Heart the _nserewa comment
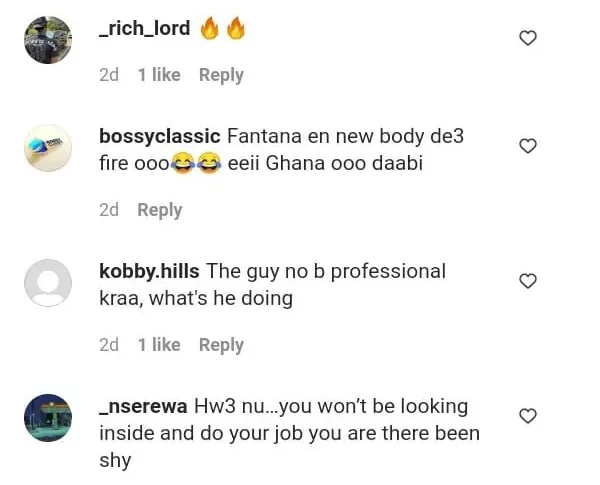The width and height of the screenshot is (600, 485). 528,416
